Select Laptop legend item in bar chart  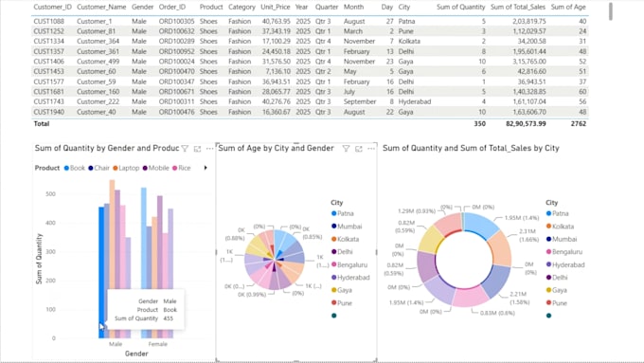coord(126,168)
